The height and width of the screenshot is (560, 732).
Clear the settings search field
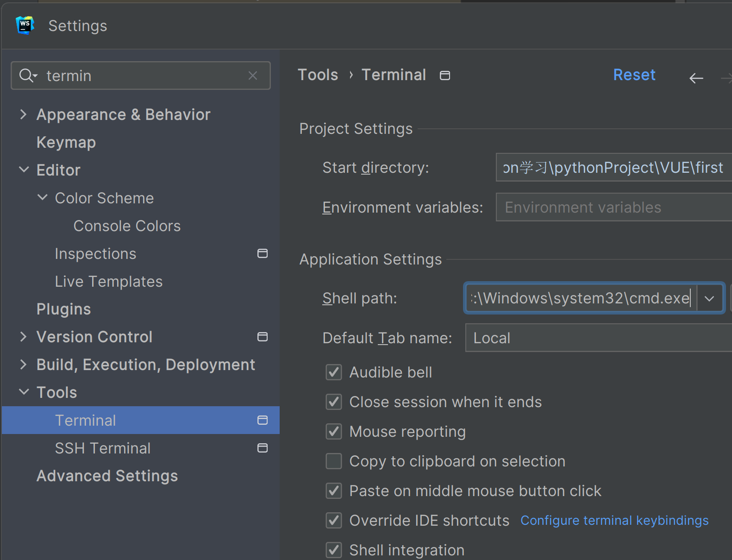(253, 76)
